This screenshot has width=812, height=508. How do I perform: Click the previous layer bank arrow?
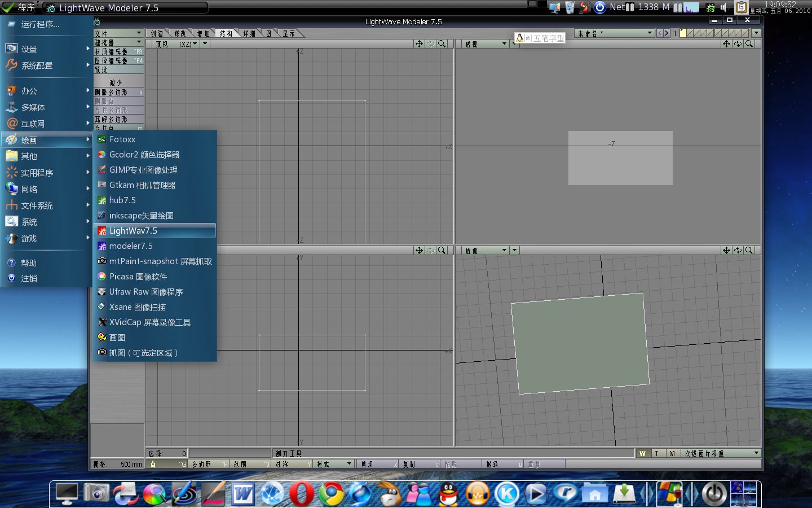[660, 33]
